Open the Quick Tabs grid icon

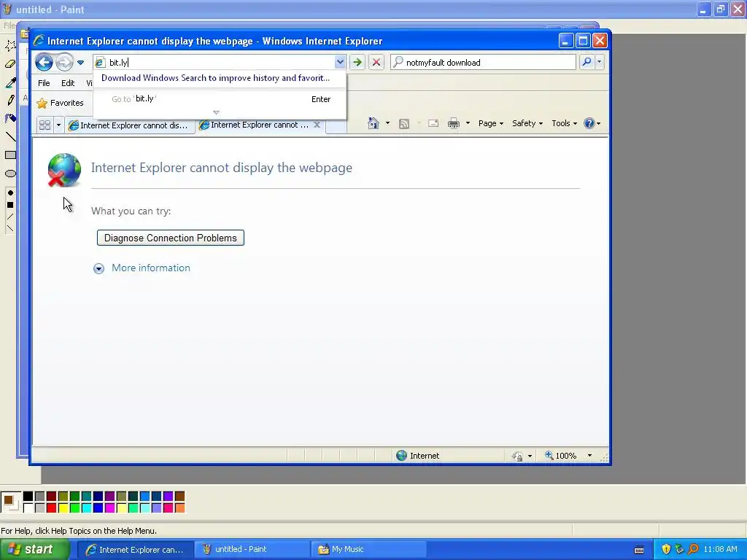44,125
